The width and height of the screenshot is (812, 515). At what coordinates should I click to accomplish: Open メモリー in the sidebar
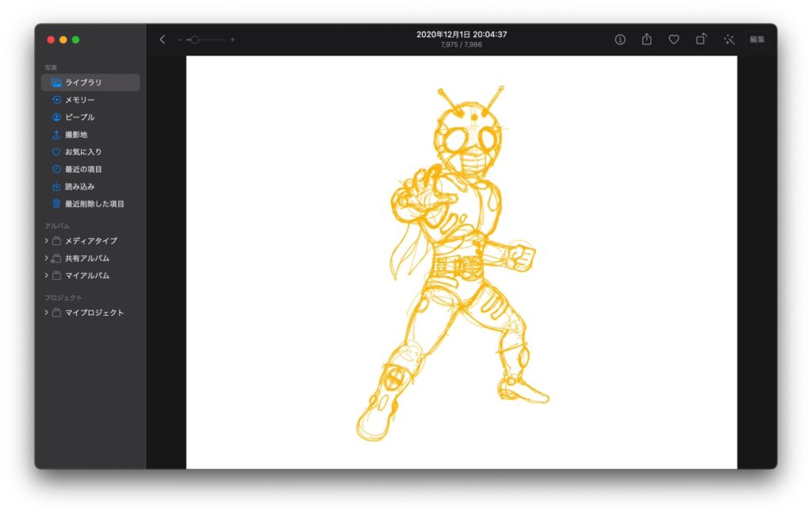coord(90,99)
